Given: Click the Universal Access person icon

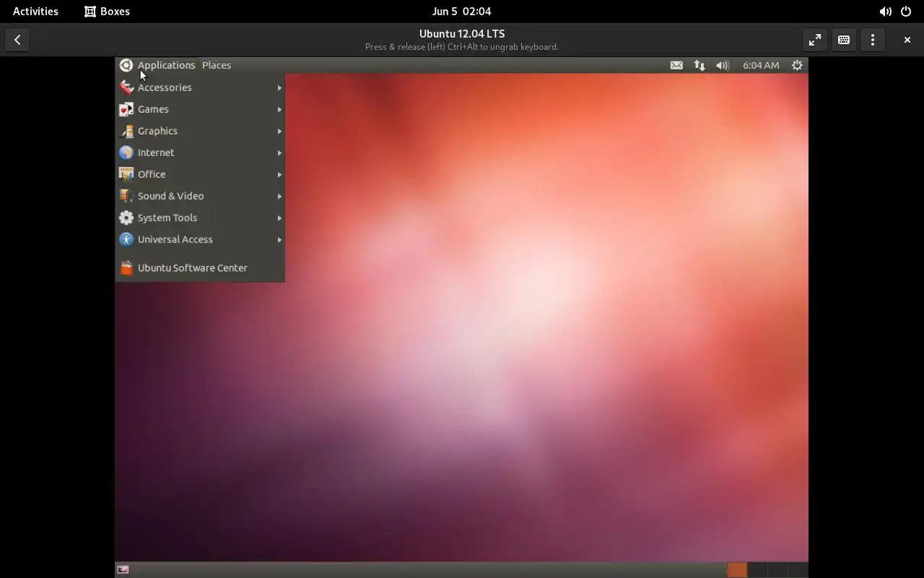Looking at the screenshot, I should click(x=126, y=239).
